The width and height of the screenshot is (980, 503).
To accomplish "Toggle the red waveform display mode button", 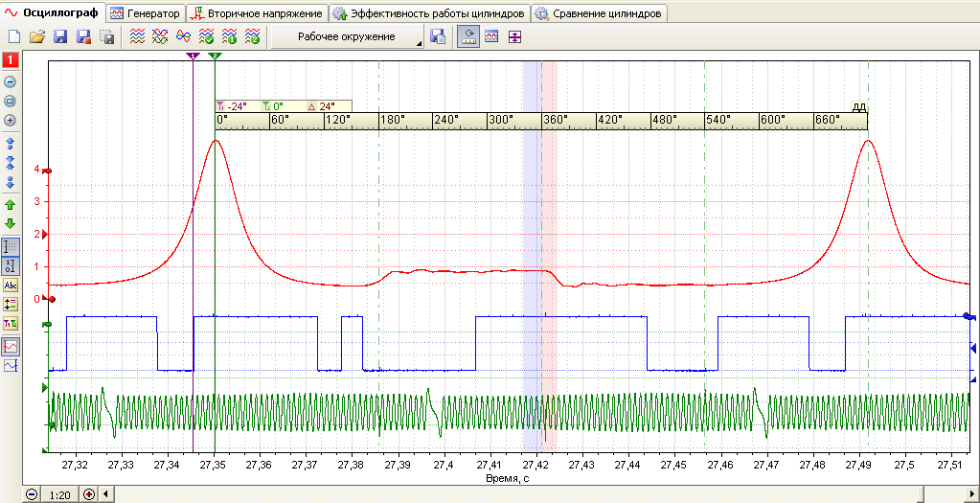I will (x=11, y=346).
